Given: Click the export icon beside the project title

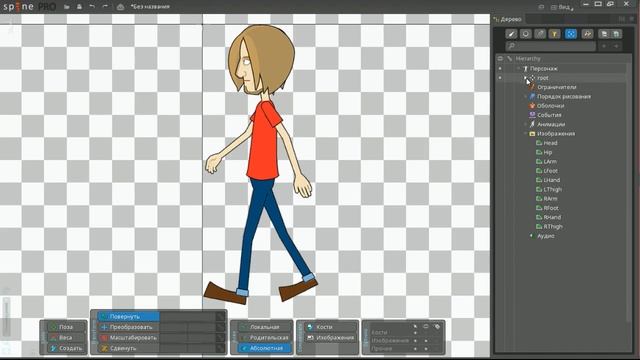Looking at the screenshot, I should [x=120, y=7].
